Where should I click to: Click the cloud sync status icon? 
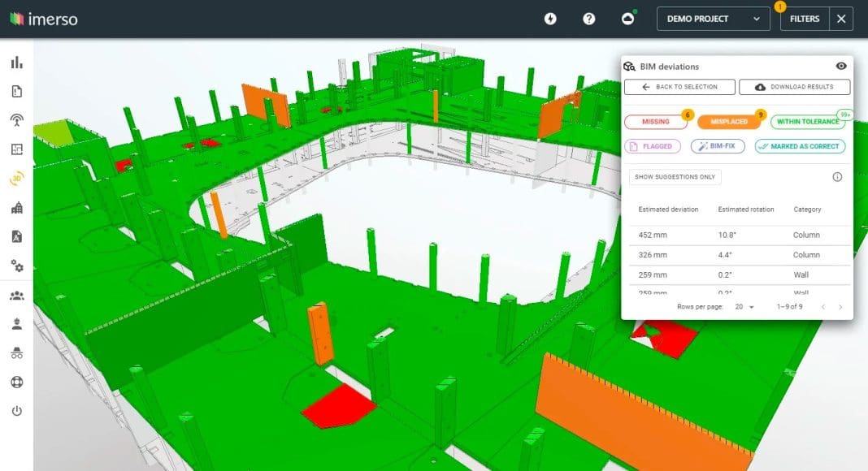pos(627,19)
